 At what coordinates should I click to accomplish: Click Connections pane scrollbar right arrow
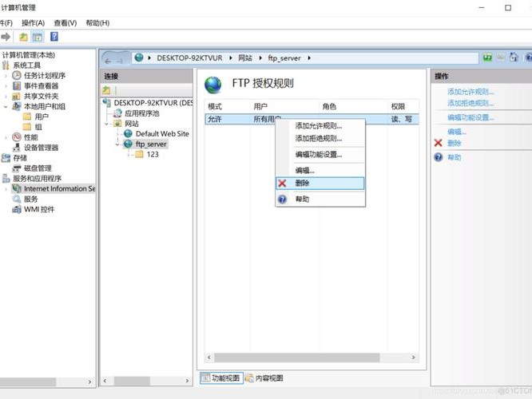click(x=187, y=381)
